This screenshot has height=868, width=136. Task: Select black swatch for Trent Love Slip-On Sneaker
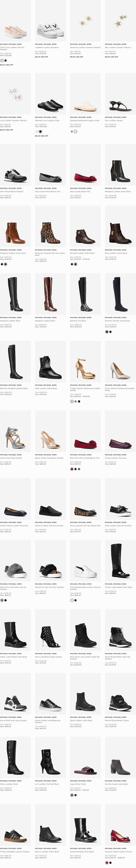point(5,61)
